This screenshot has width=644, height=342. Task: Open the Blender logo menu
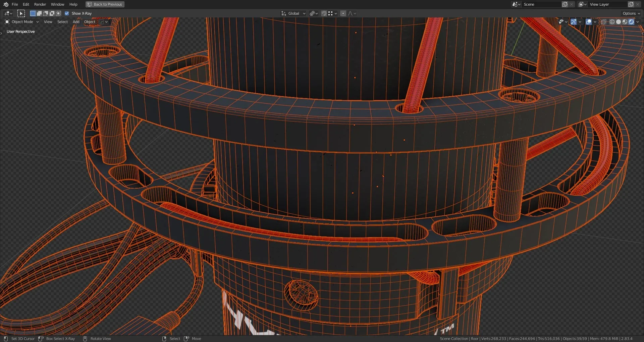(6, 4)
